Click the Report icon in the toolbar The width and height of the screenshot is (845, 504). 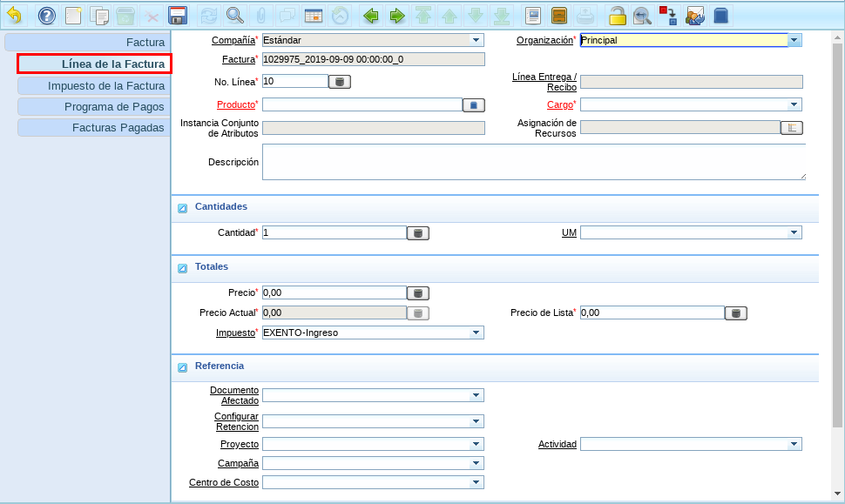534,16
